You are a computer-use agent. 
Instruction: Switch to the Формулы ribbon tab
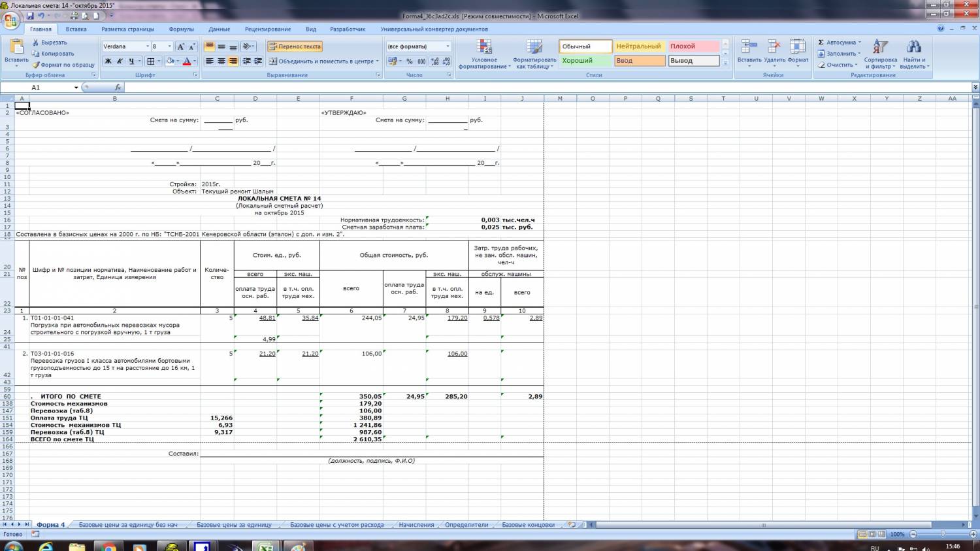[181, 29]
